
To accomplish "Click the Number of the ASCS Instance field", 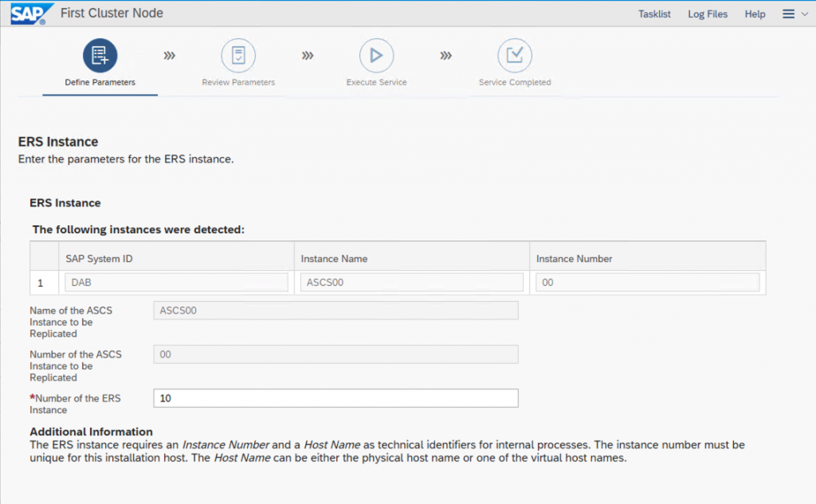I will 335,354.
